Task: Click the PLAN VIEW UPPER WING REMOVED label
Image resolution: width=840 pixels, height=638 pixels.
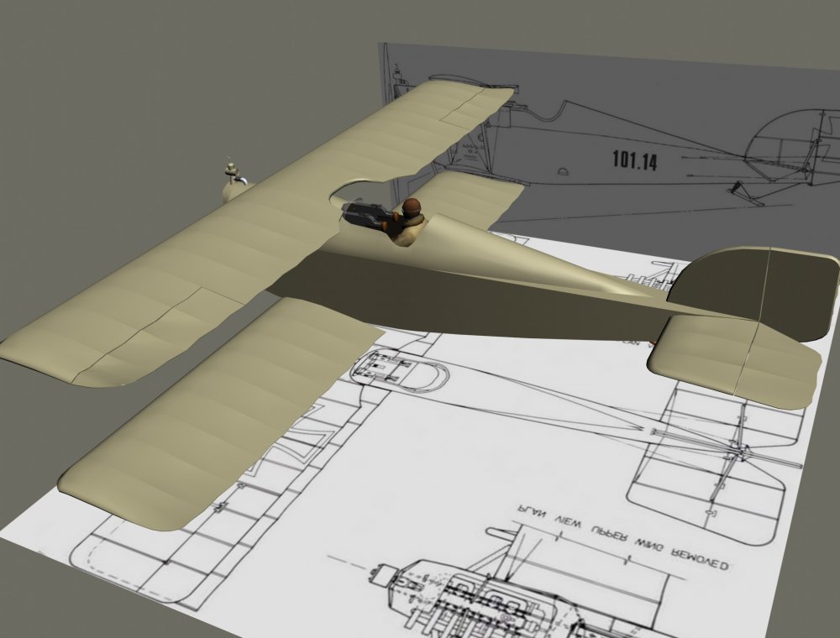Action: [x=622, y=538]
